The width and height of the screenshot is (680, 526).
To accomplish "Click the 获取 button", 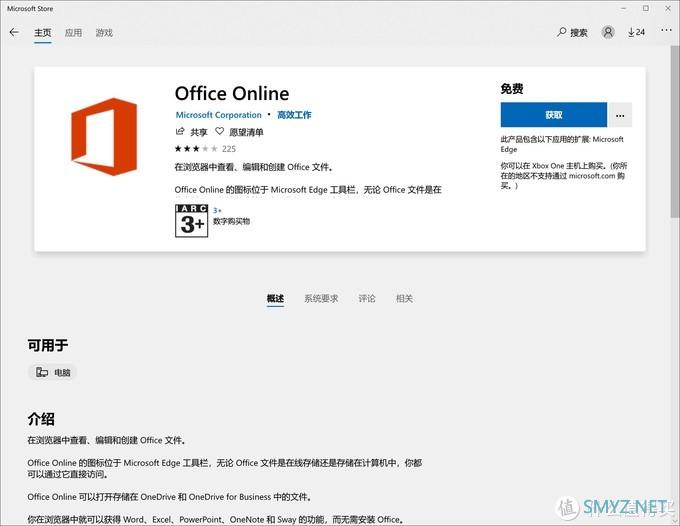I will pyautogui.click(x=554, y=115).
